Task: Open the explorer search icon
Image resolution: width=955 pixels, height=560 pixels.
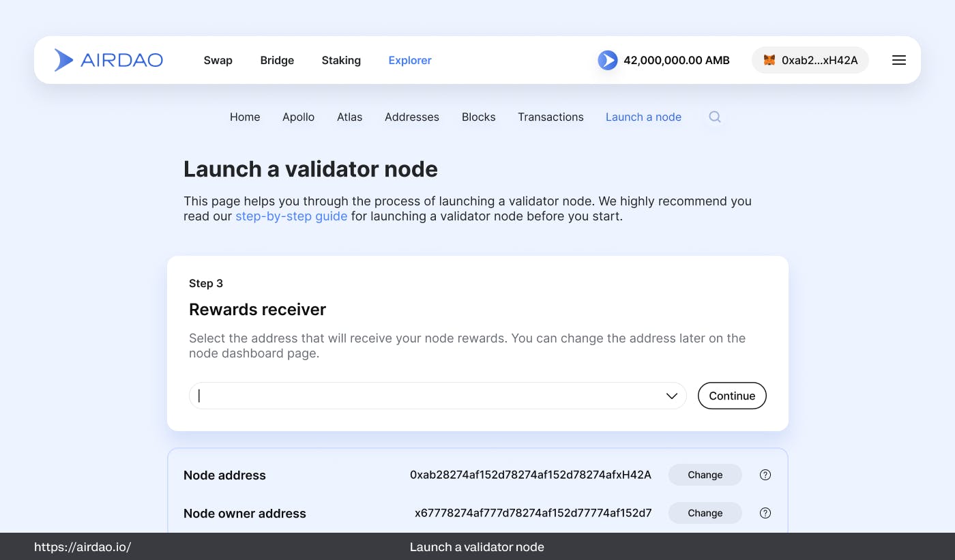Action: pos(714,117)
